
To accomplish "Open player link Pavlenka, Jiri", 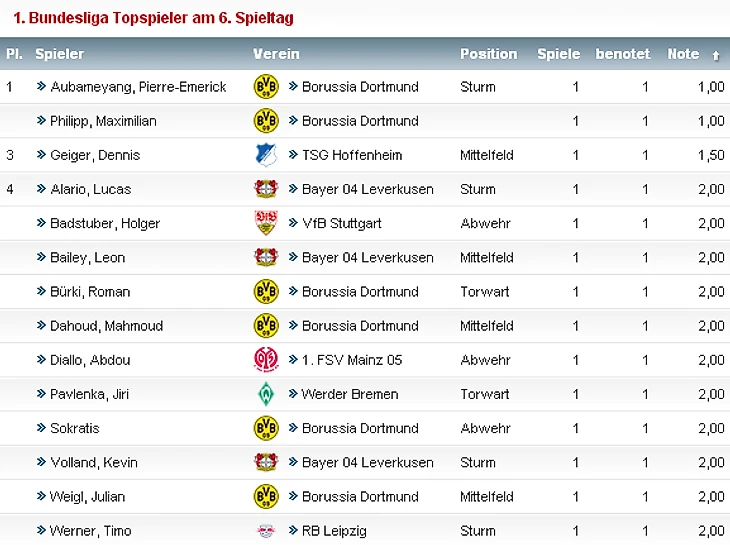I will (89, 394).
